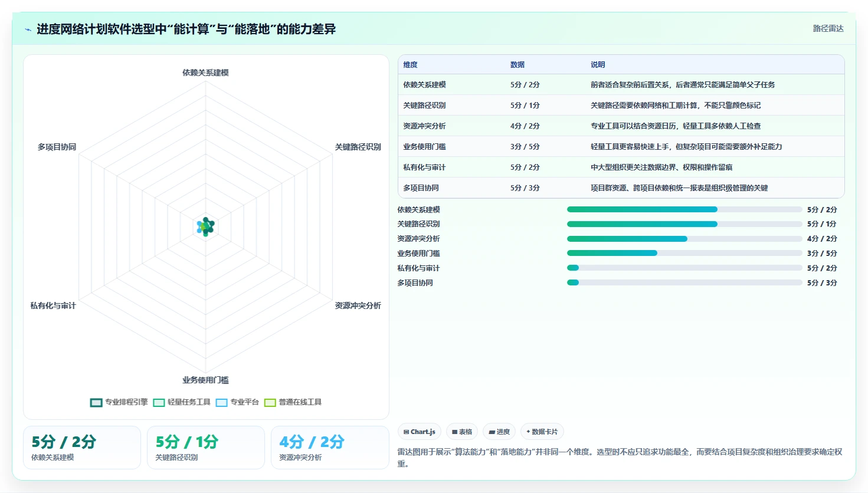Click the footer note starting 雷达图用于展示
Viewport: 868px width, 493px height.
[x=620, y=458]
